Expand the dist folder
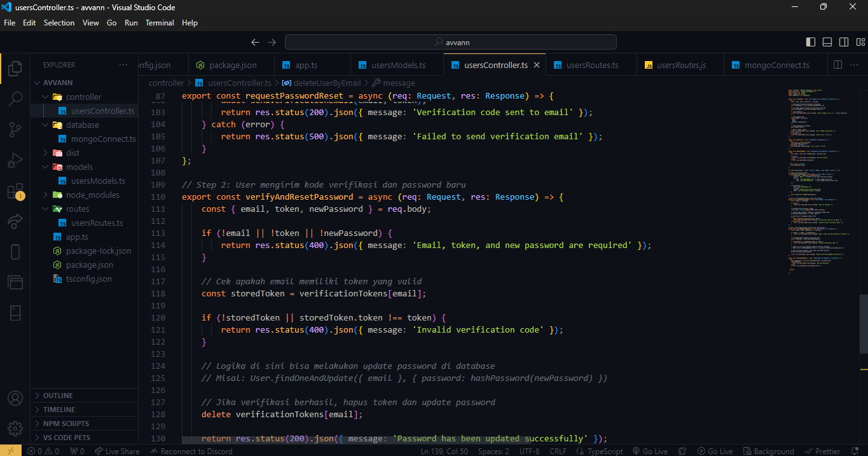 click(x=72, y=153)
